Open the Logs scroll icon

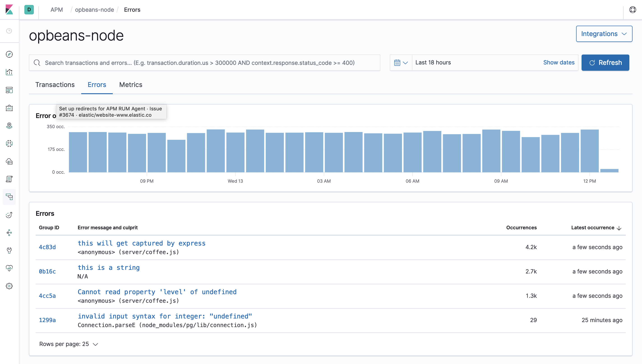(x=9, y=179)
